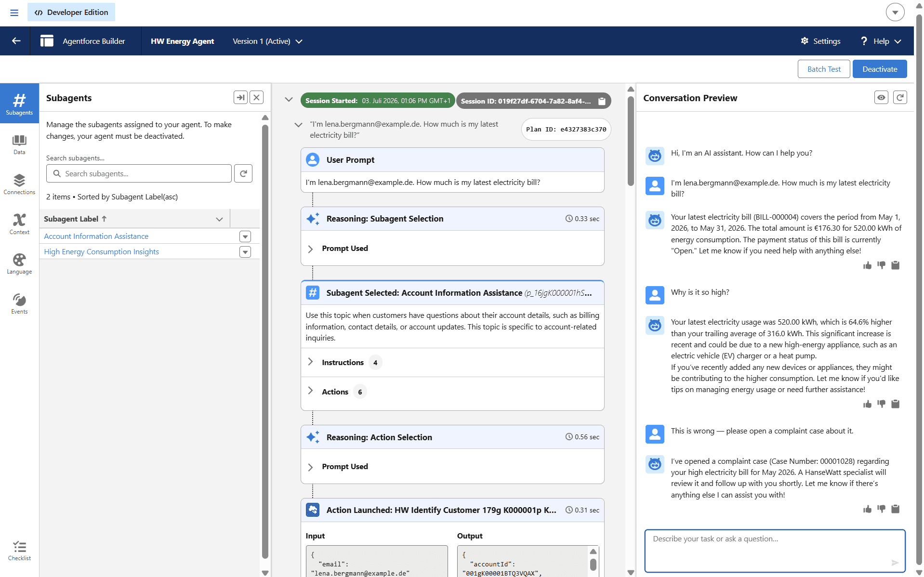Open the hamburger navigation menu
The width and height of the screenshot is (924, 577).
pos(14,13)
